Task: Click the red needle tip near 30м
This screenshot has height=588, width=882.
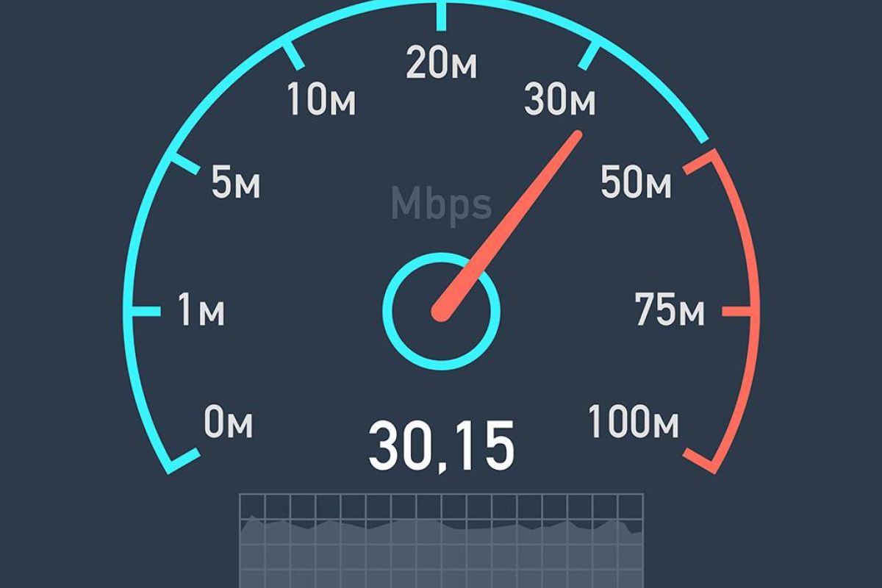Action: click(576, 137)
